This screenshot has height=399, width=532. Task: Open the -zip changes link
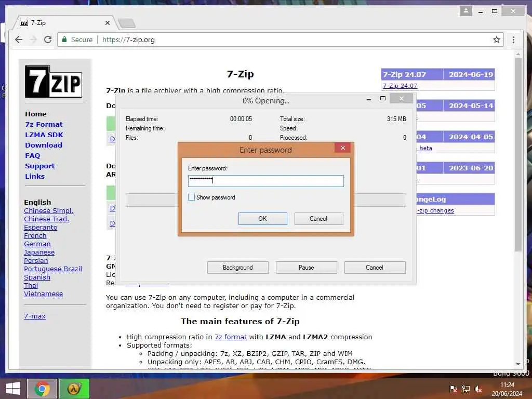pyautogui.click(x=436, y=210)
